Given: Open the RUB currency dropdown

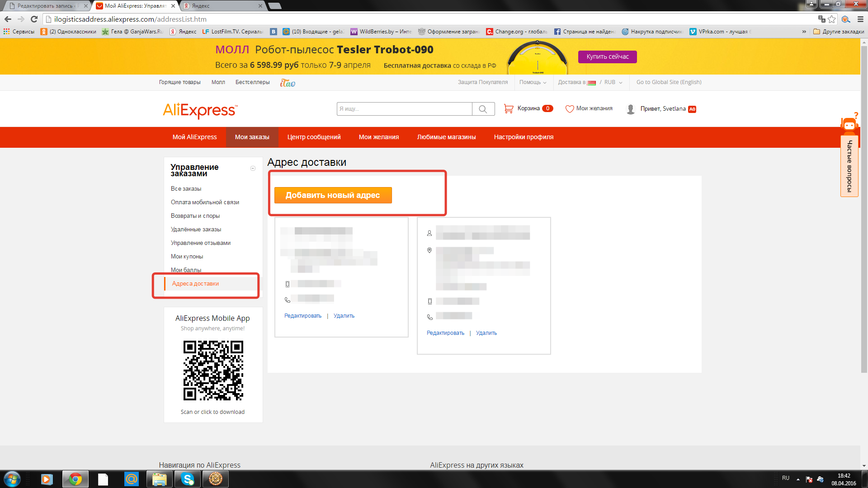Looking at the screenshot, I should (x=613, y=82).
